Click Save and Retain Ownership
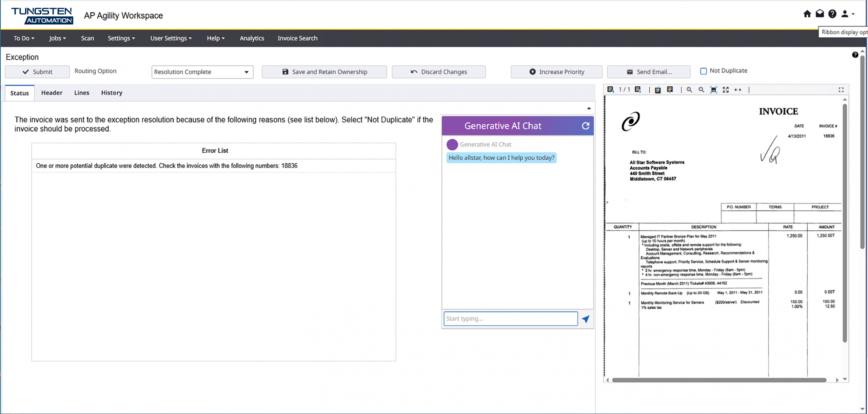This screenshot has width=868, height=414. 324,72
